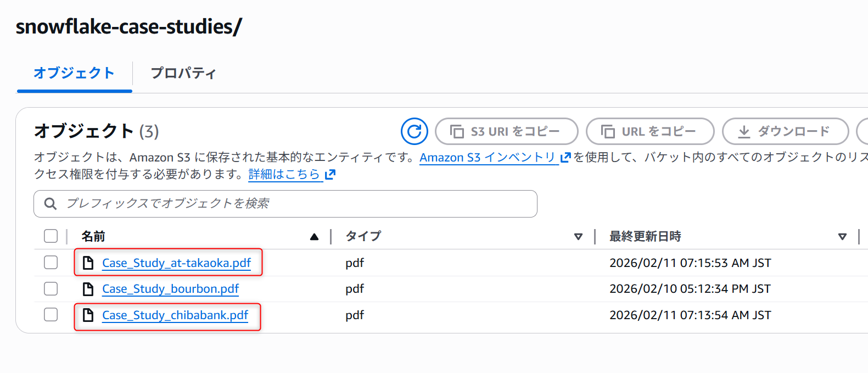This screenshot has height=373, width=868.
Task: Click file icon beside Case_Study_at-takaoka.pdf
Action: point(88,263)
